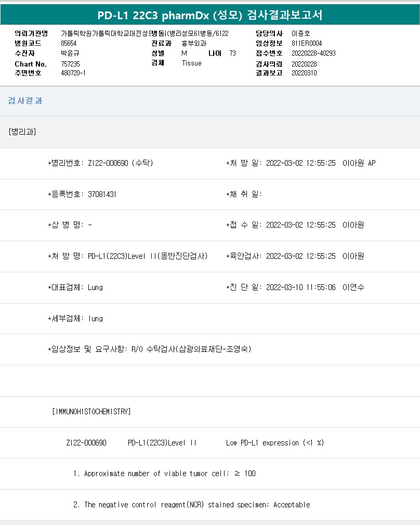Screen dimensions: 420x525
Task: Select the empty 채취일 field label
Action: point(244,194)
